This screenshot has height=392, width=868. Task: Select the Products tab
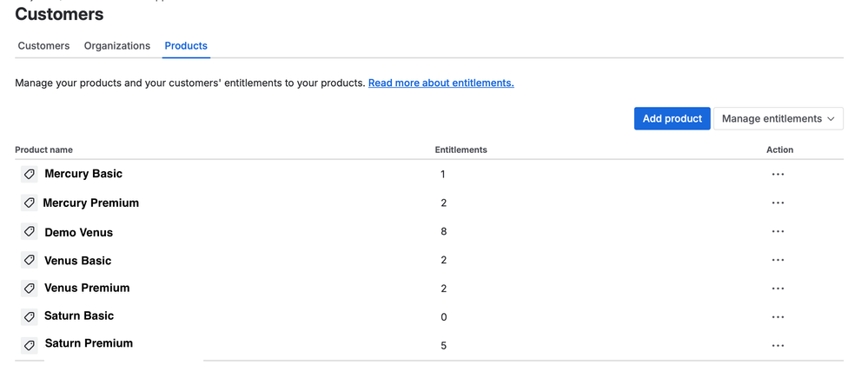point(186,46)
